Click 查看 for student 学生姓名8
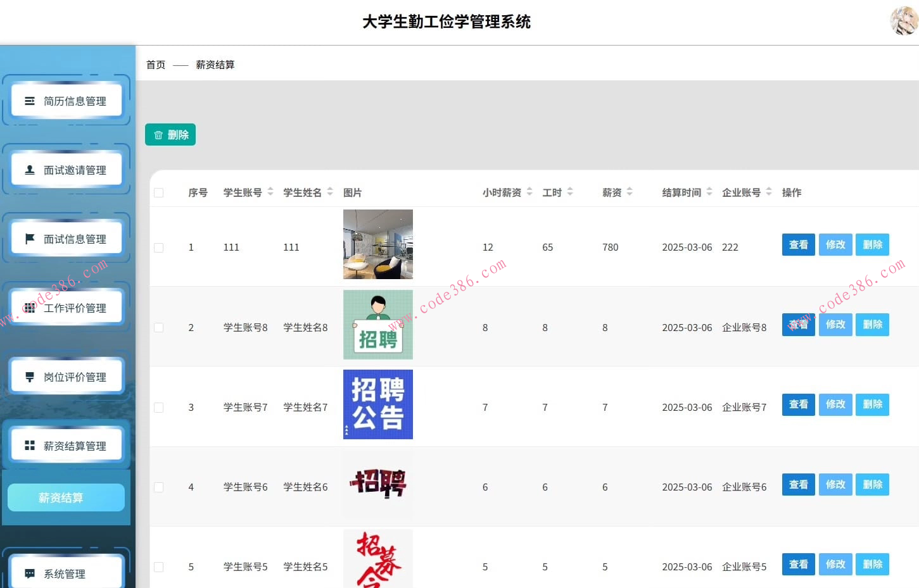The image size is (919, 588). click(798, 325)
